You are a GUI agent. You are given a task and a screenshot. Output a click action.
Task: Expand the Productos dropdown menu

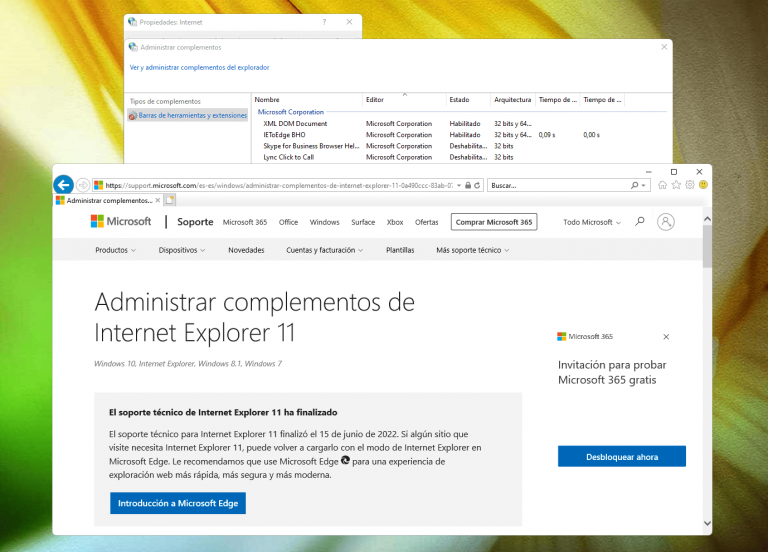point(116,250)
